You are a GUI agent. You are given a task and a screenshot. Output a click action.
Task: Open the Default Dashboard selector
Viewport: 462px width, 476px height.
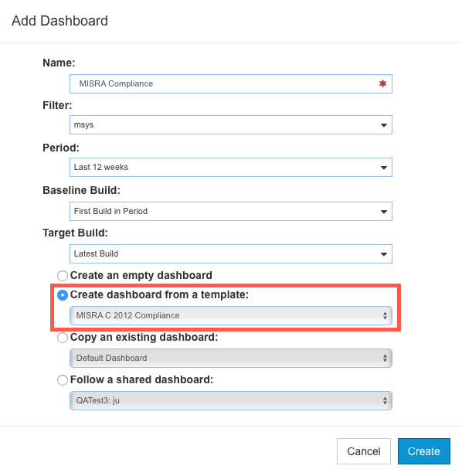(x=231, y=359)
